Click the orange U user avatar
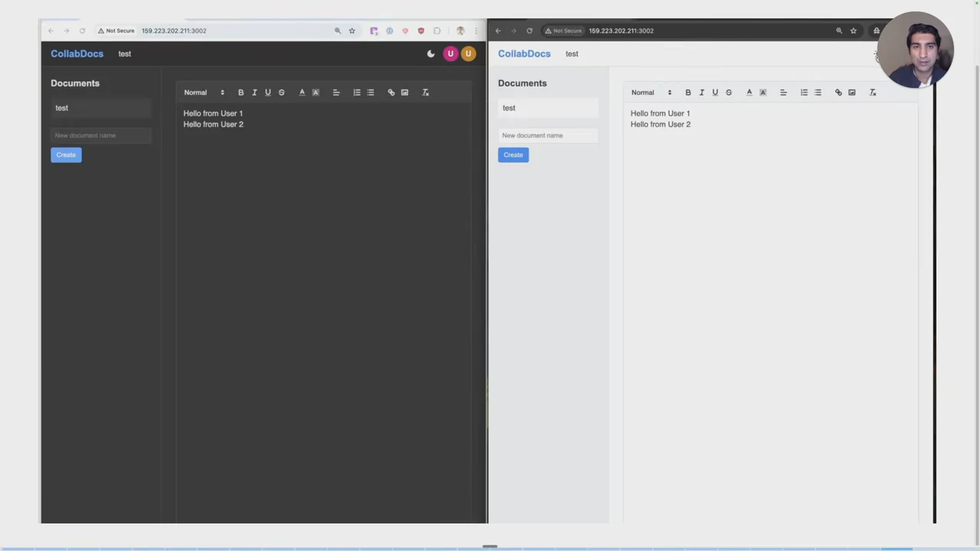 [x=468, y=54]
